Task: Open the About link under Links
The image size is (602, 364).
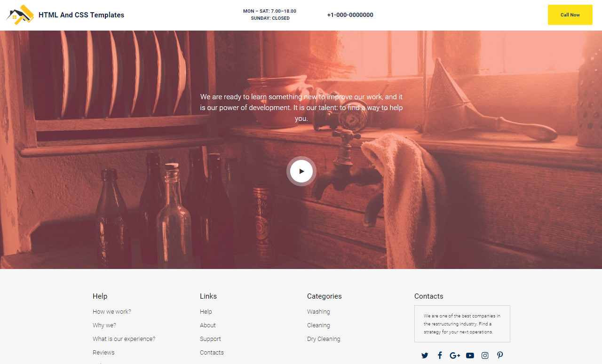Action: click(x=207, y=325)
